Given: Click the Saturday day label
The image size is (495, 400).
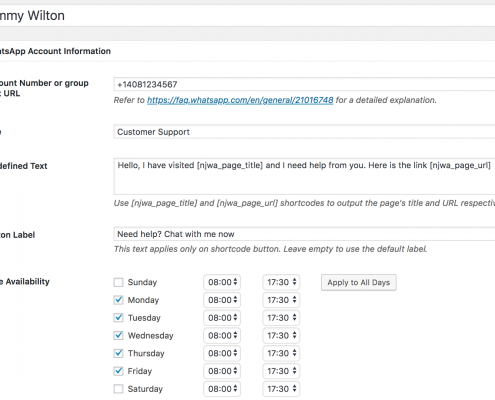Looking at the screenshot, I should pos(145,389).
